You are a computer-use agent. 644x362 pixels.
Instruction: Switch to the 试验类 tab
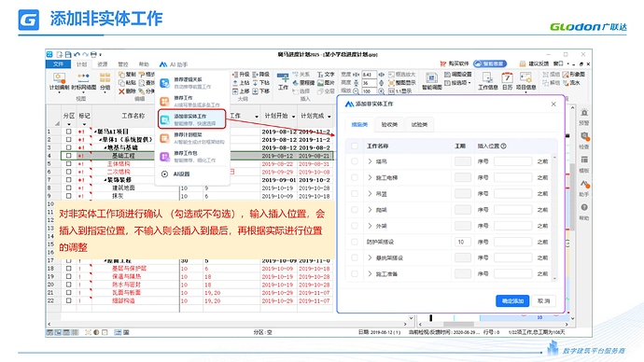[x=419, y=124]
